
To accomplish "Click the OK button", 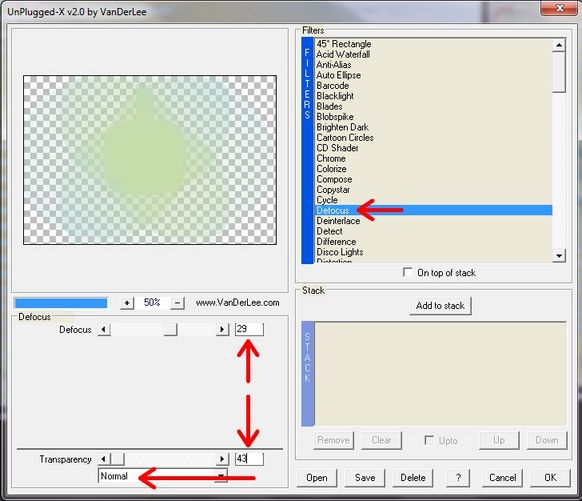I will point(550,478).
